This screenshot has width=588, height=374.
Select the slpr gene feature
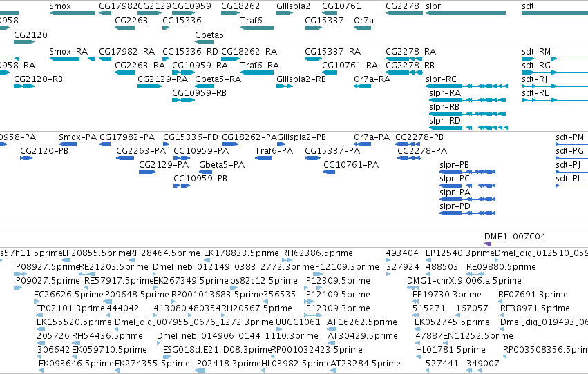[x=466, y=13]
